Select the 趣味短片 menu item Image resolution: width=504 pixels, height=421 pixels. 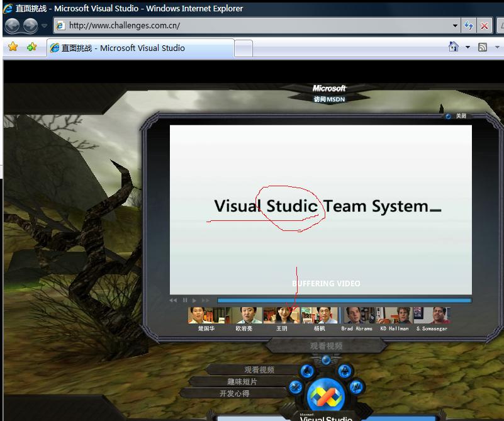click(242, 381)
